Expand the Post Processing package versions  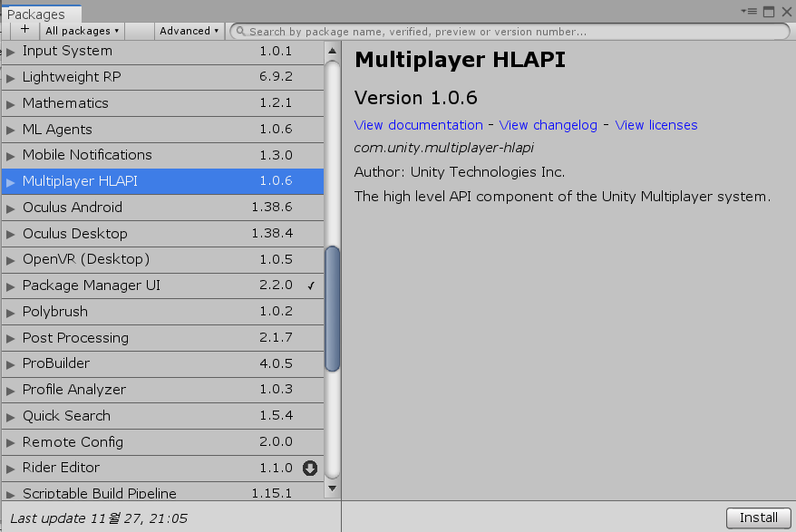[10, 339]
